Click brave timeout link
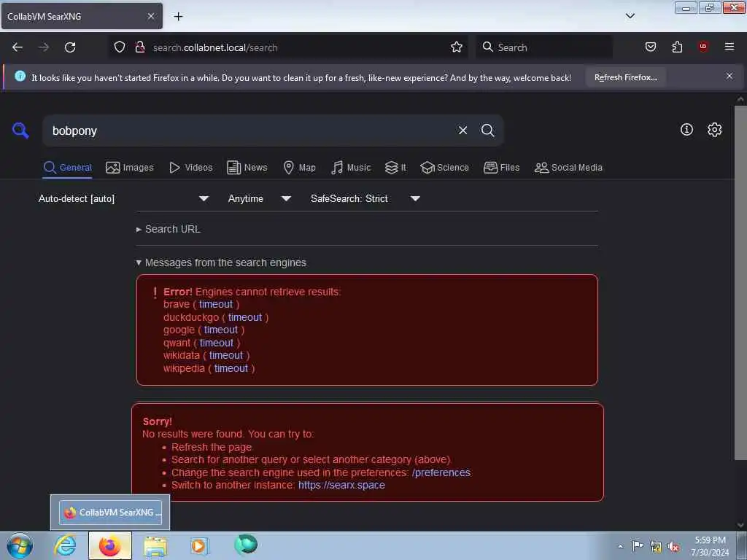The image size is (747, 560). [216, 304]
